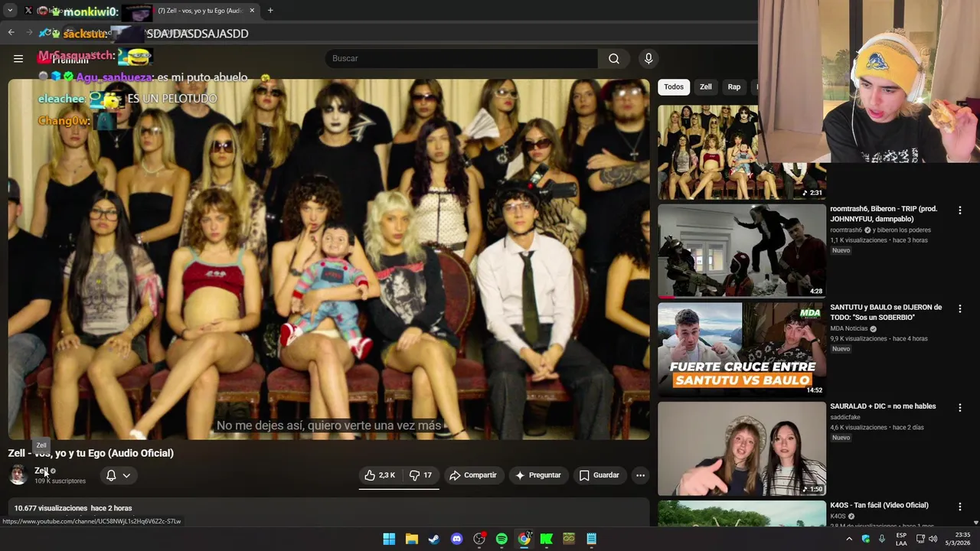Screen dimensions: 980x551
Task: Click the Preguntar button
Action: pyautogui.click(x=538, y=475)
